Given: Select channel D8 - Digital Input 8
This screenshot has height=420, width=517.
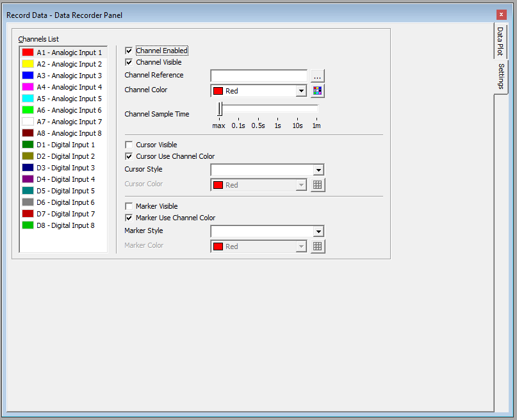Looking at the screenshot, I should 65,225.
